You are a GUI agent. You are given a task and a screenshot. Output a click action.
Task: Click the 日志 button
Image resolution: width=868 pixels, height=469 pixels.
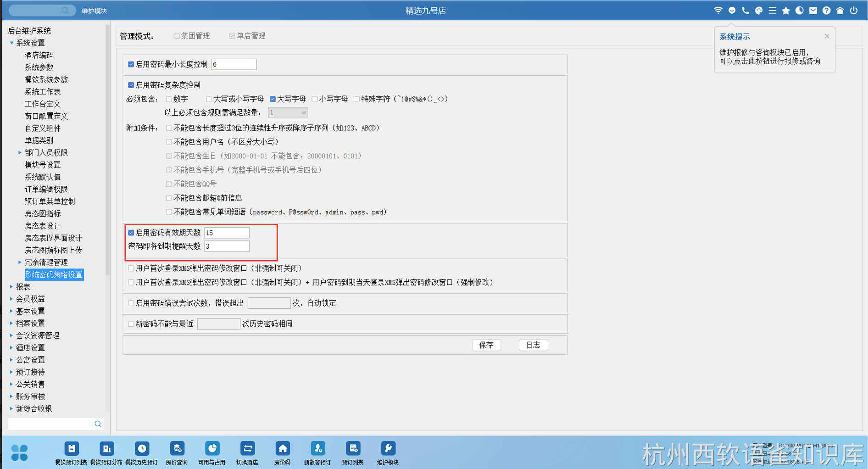(533, 345)
